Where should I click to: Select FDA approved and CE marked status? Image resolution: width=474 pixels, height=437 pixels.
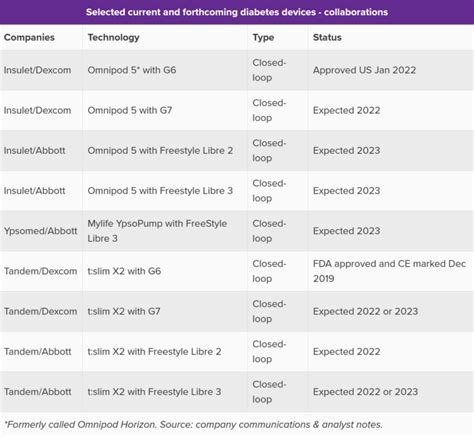tap(389, 271)
